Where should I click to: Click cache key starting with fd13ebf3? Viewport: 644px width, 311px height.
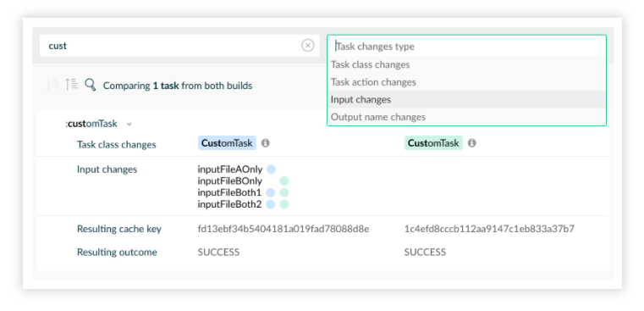(x=283, y=229)
